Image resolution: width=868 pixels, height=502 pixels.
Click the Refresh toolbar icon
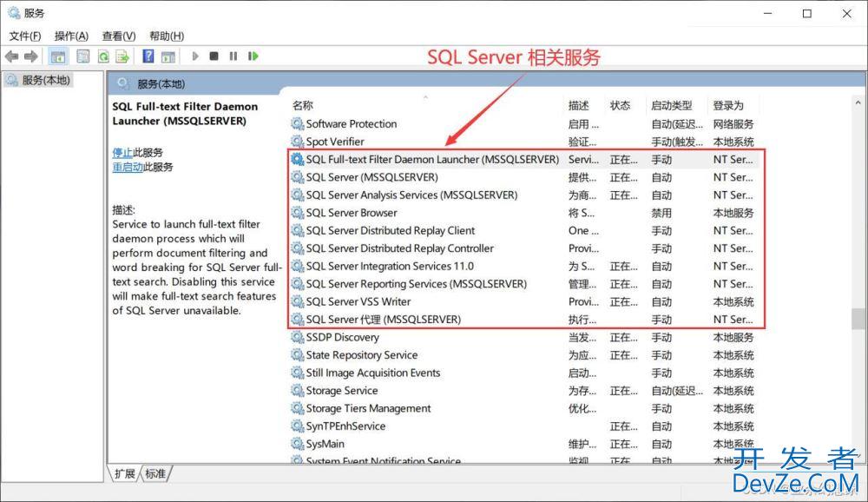[x=103, y=56]
